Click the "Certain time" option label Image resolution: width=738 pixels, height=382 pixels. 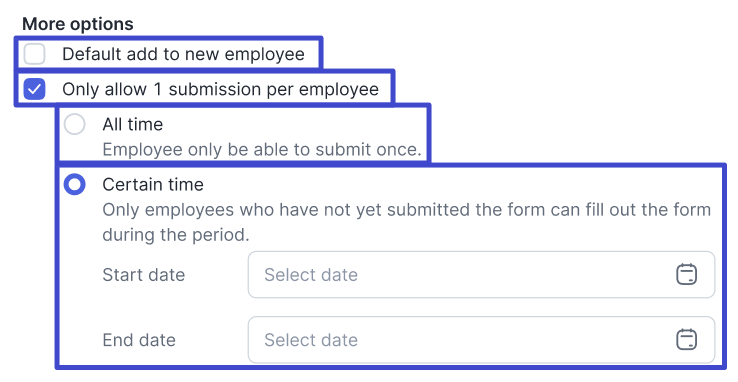pos(153,184)
